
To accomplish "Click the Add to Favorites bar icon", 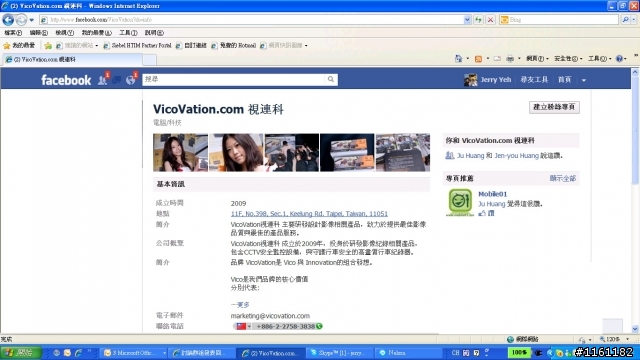I will pos(48,45).
